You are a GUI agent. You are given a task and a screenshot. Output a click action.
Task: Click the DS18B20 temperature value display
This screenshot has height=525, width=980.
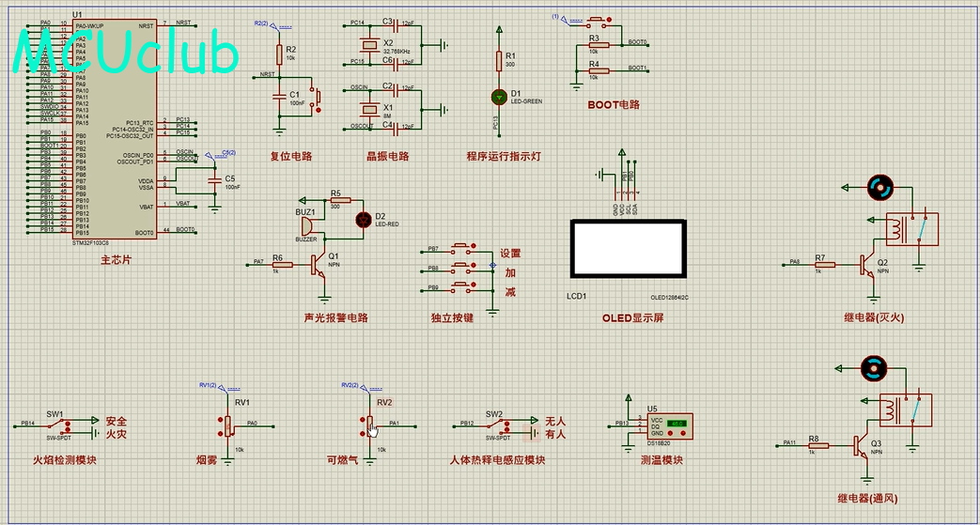click(x=675, y=424)
